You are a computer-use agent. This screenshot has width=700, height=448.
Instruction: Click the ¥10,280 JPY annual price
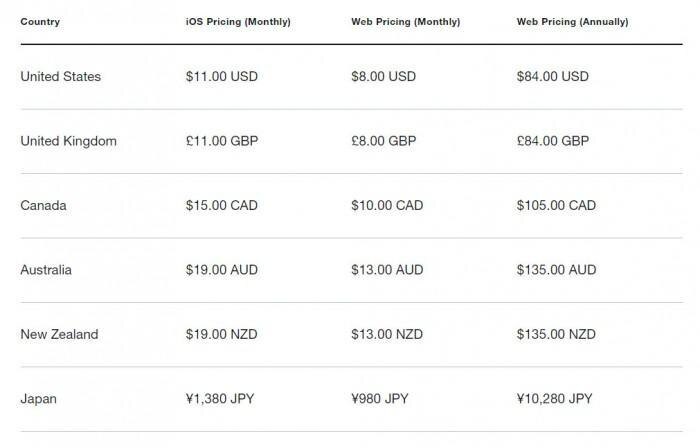point(555,398)
